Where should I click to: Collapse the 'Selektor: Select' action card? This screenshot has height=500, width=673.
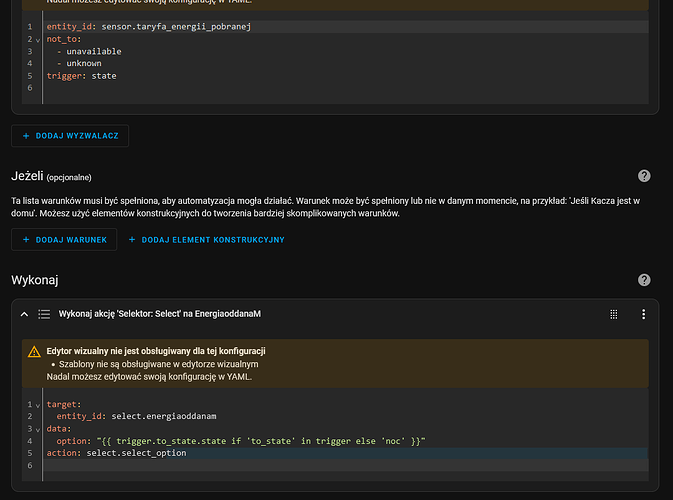point(24,314)
